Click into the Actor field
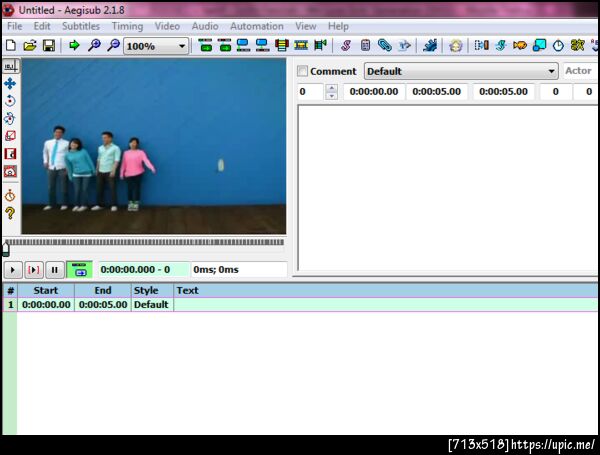The height and width of the screenshot is (455, 600). point(580,71)
